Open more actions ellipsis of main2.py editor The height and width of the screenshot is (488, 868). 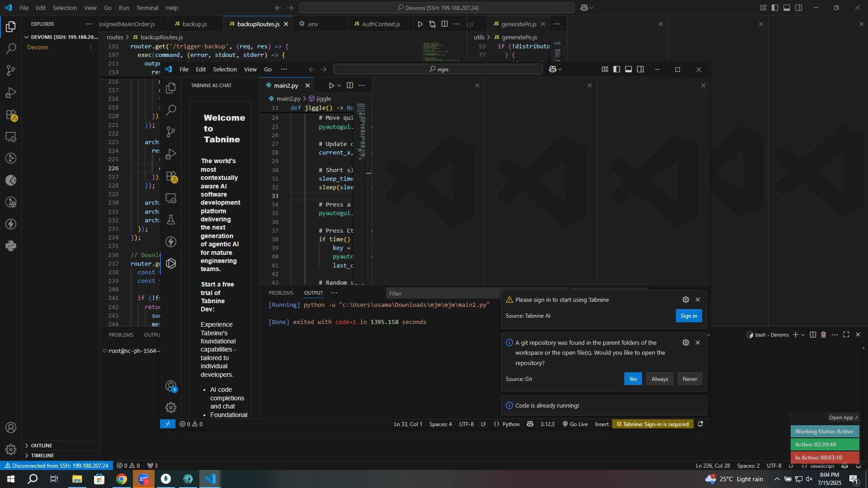click(361, 85)
